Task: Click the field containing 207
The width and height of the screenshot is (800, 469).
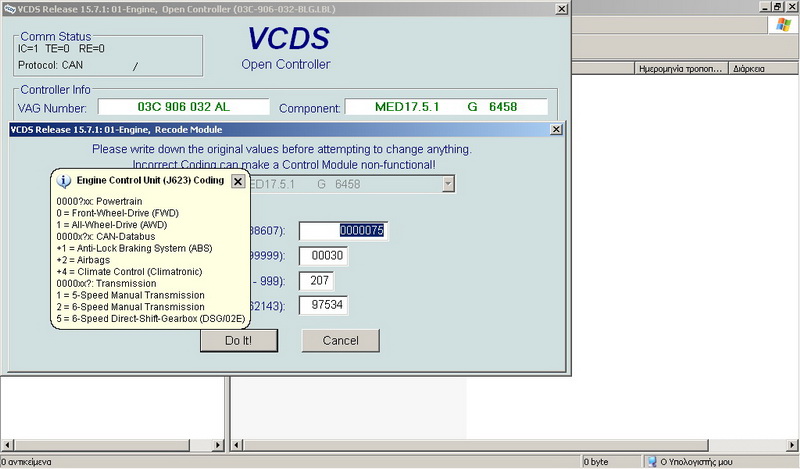Action: 316,281
